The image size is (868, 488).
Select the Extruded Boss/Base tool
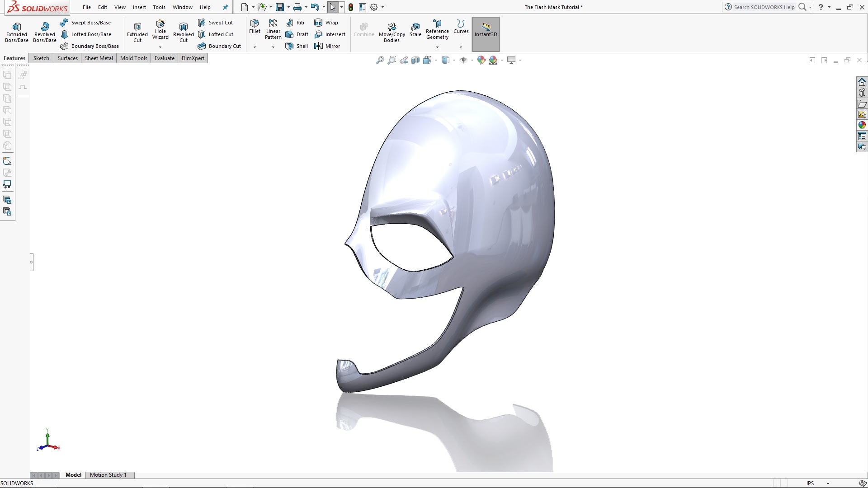tap(16, 31)
